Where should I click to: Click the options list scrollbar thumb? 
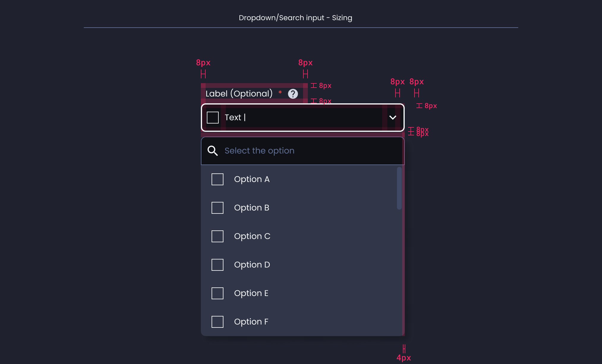tap(399, 188)
